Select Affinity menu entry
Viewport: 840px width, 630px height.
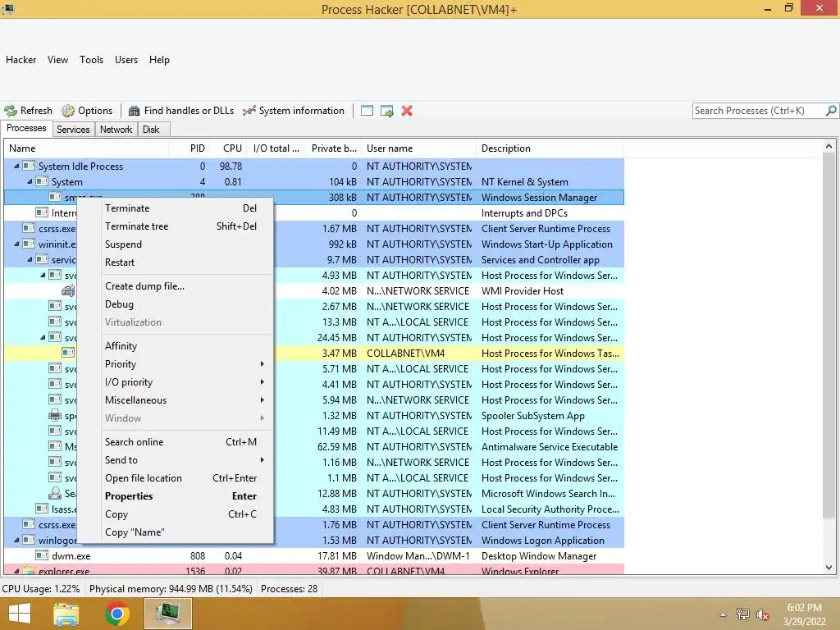tap(185, 346)
